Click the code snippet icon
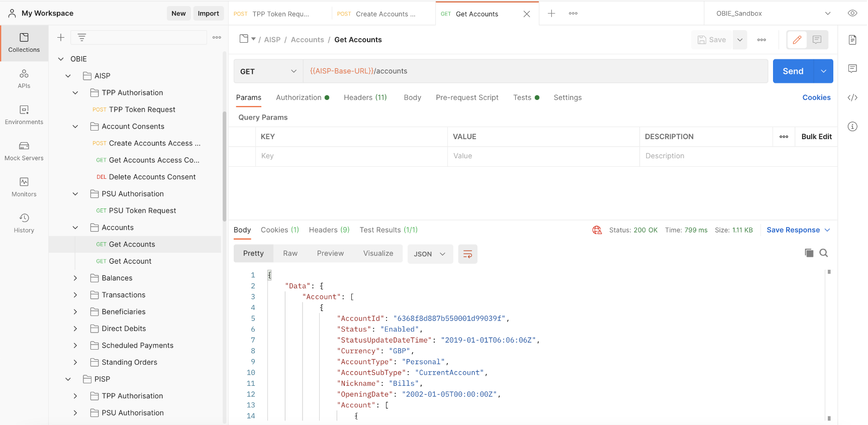Viewport: 868px width, 425px height. tap(852, 97)
